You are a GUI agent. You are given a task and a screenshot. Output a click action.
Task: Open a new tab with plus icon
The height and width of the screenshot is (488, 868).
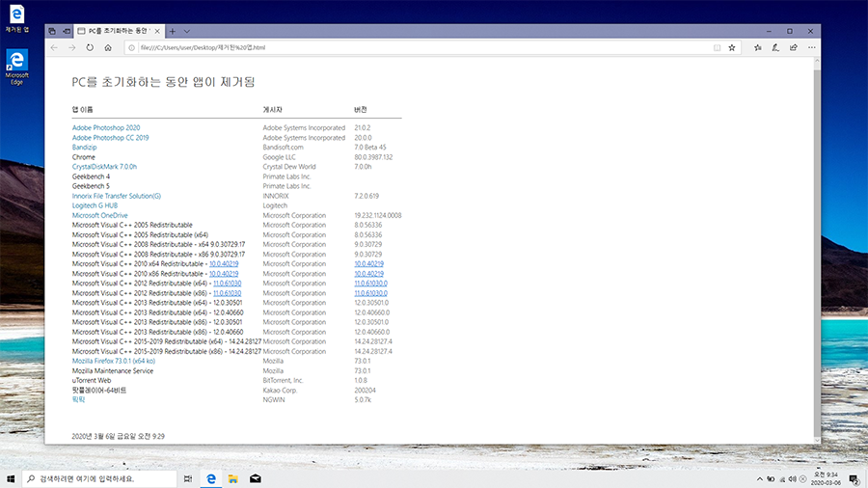point(173,31)
